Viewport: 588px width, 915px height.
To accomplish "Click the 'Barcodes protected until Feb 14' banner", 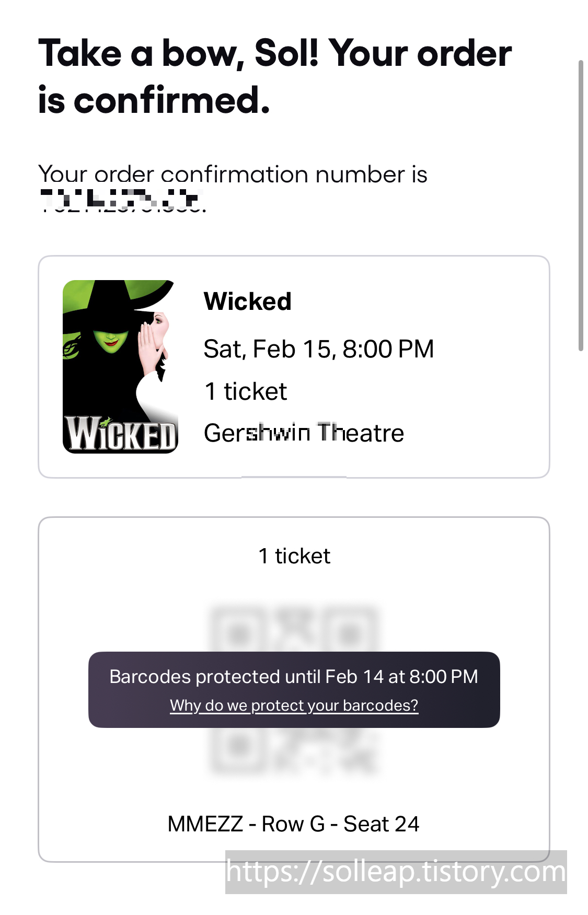I will click(294, 689).
